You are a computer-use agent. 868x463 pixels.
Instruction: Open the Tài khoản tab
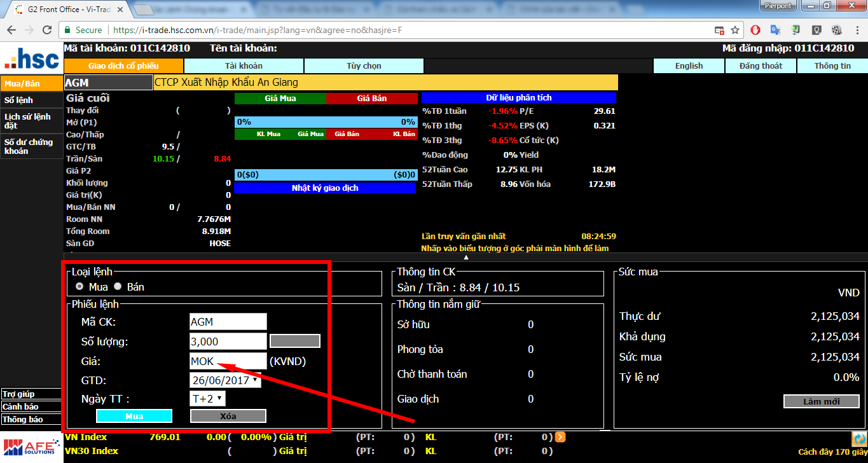click(244, 66)
